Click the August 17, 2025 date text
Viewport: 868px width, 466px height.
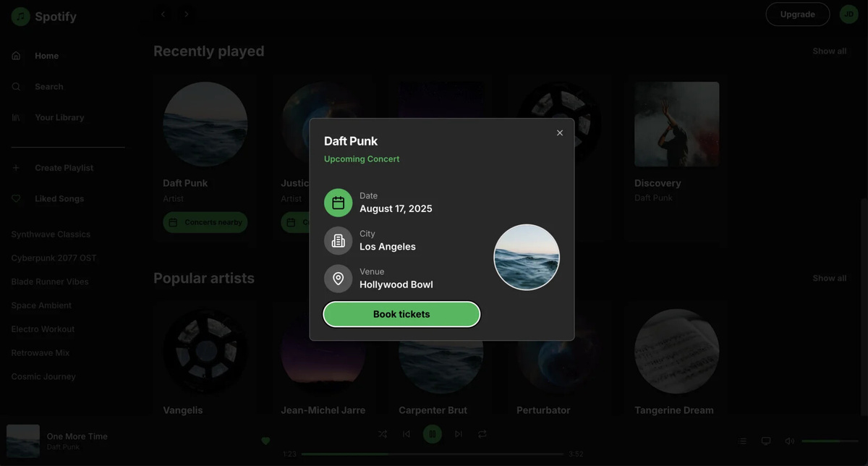pos(396,209)
